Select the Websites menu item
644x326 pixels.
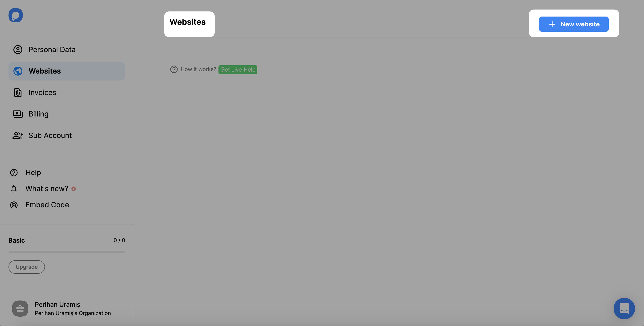(x=66, y=71)
